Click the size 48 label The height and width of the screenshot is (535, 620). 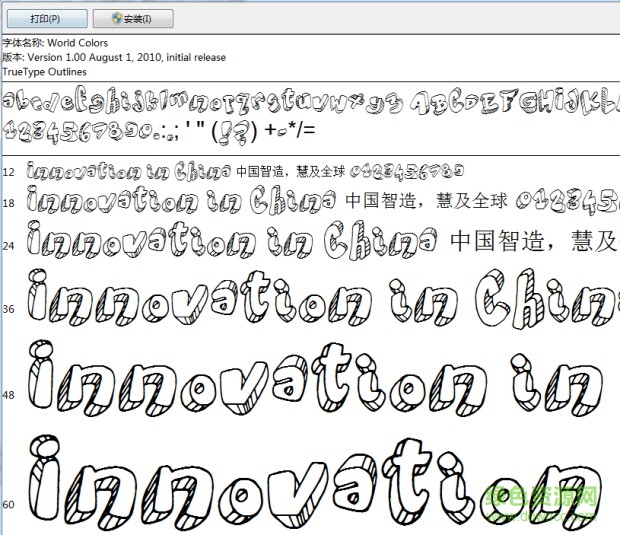pyautogui.click(x=8, y=395)
